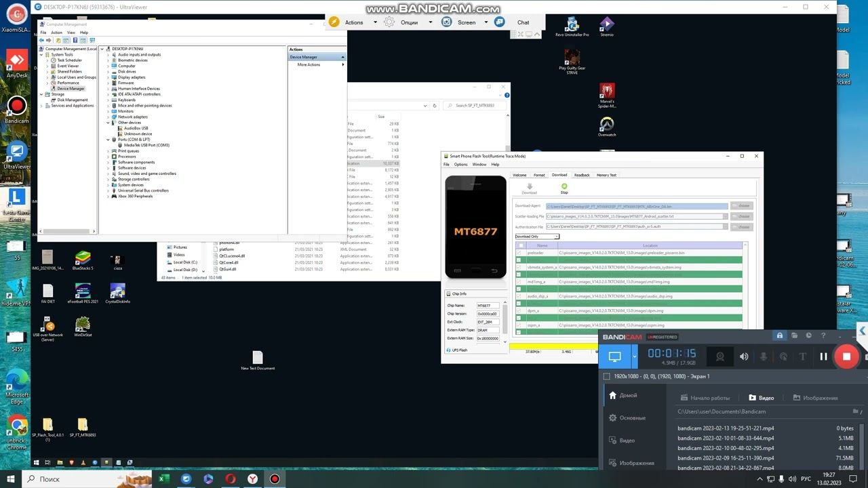Viewport: 868px width, 488px height.
Task: Click the Download-Agent path field
Action: [x=637, y=206]
